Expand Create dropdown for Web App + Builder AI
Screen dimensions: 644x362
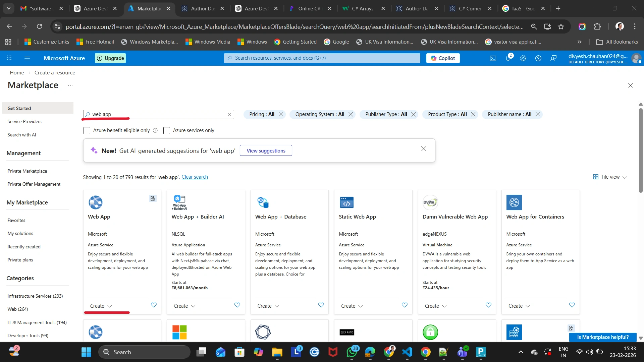coord(184,306)
